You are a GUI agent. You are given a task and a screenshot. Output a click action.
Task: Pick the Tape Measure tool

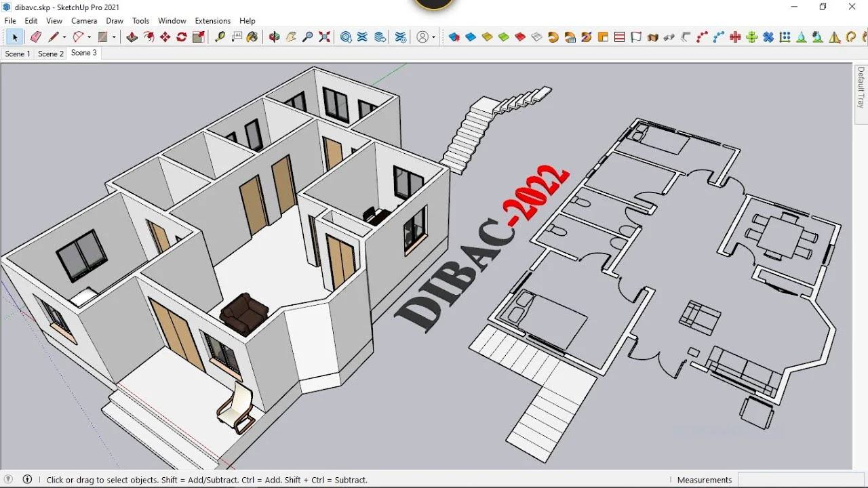point(220,37)
